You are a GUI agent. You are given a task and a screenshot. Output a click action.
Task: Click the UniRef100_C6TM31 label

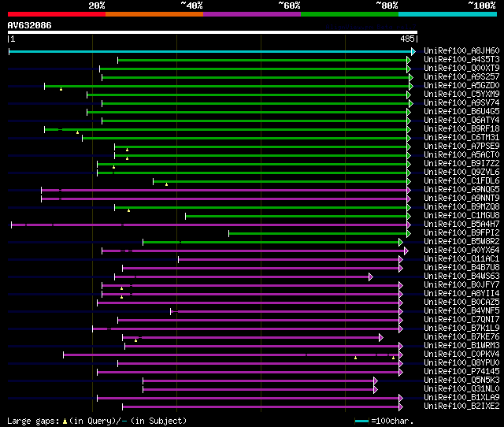[461, 138]
